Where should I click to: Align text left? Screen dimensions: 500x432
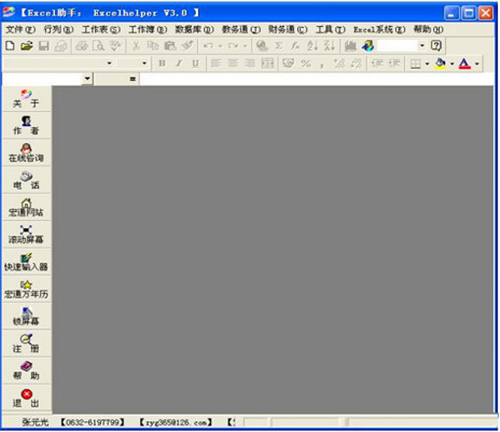tap(216, 63)
